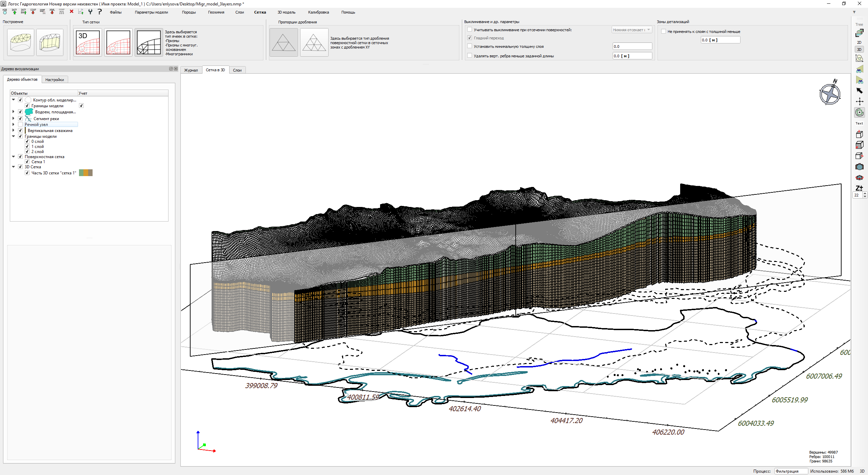
Task: Click the pan (crossed arrows) tool
Action: (x=859, y=101)
